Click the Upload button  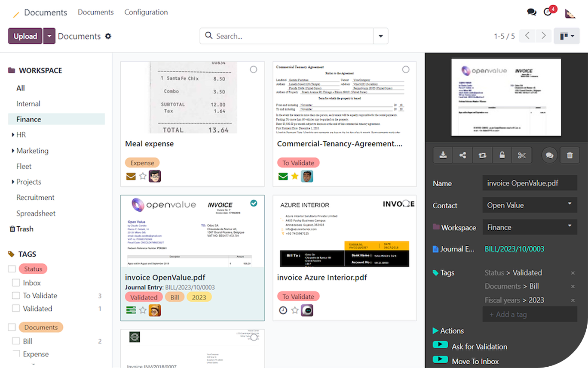click(x=25, y=36)
